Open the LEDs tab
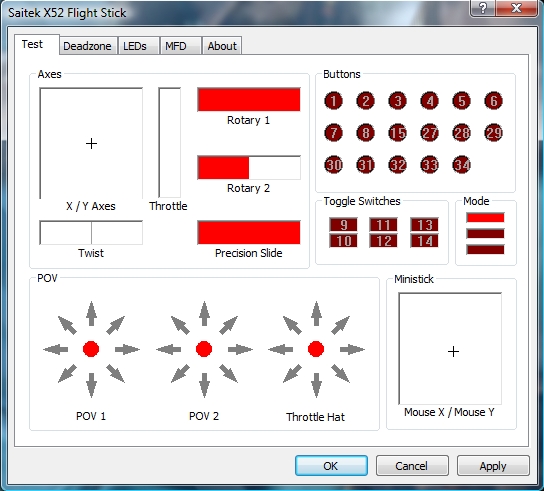This screenshot has height=491, width=544. [x=135, y=46]
